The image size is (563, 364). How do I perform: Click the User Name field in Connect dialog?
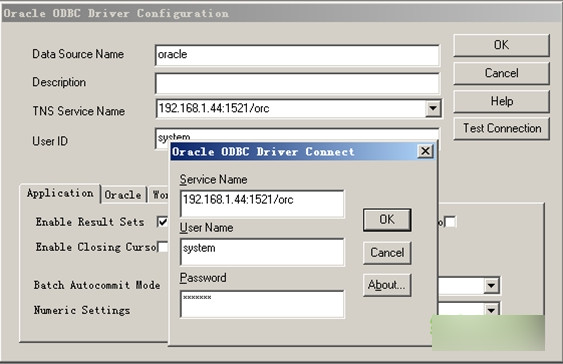[262, 252]
